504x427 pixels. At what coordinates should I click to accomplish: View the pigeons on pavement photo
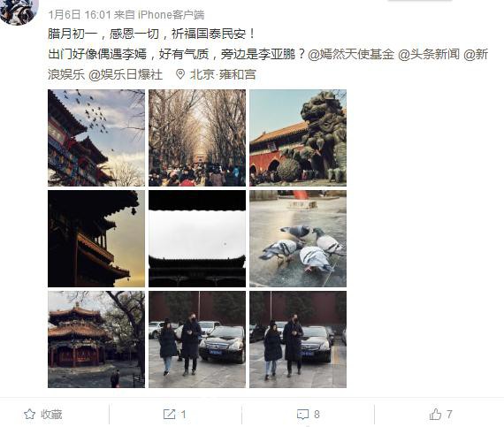pyautogui.click(x=298, y=239)
